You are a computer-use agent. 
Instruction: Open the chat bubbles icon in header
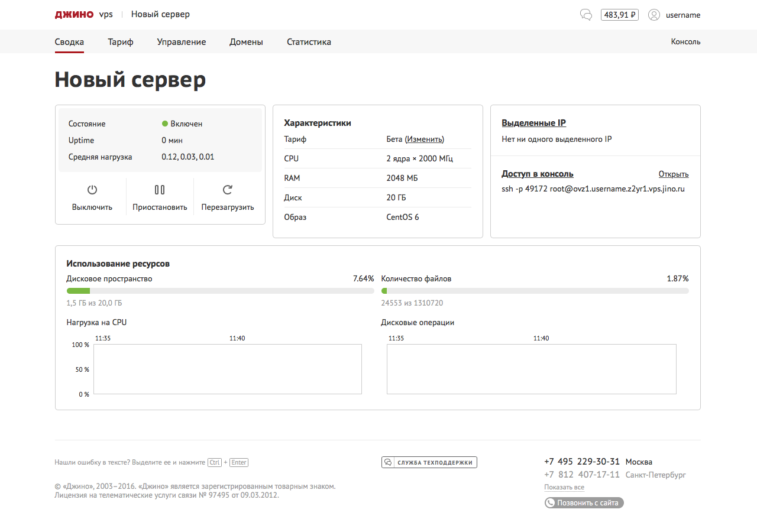(586, 15)
